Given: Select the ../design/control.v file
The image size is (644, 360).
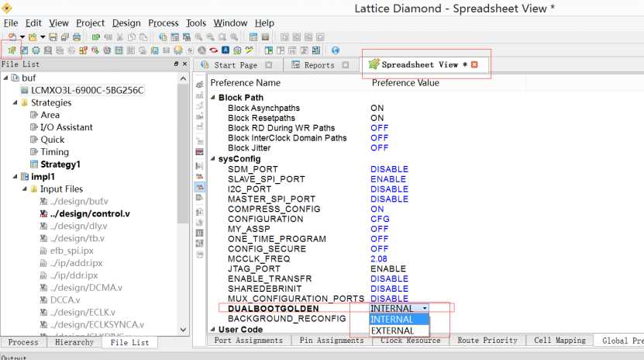Looking at the screenshot, I should [90, 213].
